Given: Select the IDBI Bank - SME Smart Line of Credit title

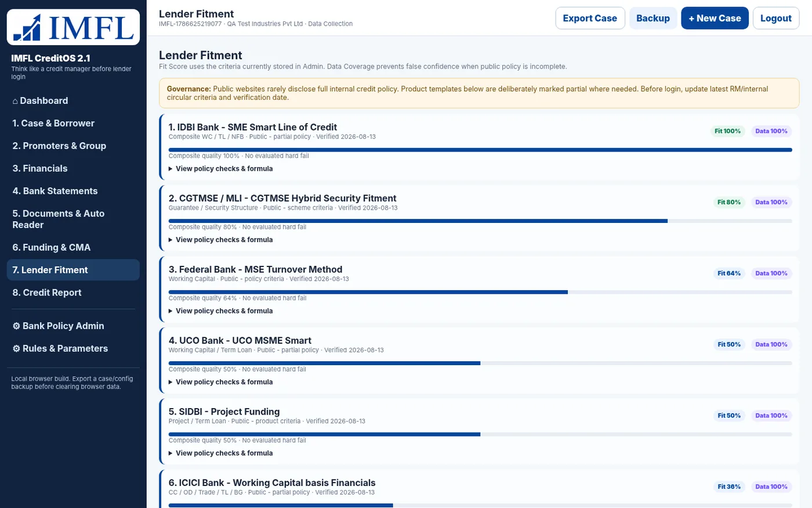Looking at the screenshot, I should click(x=253, y=127).
